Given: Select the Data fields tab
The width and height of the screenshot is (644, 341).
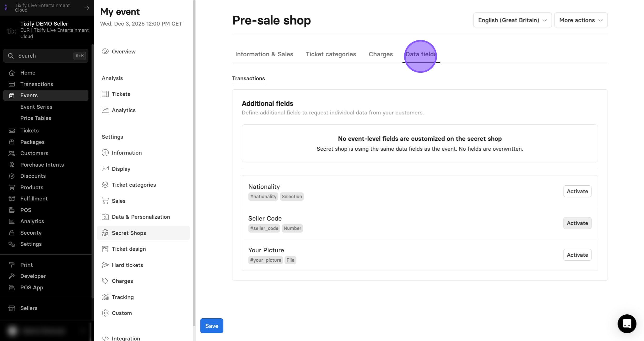Looking at the screenshot, I should coord(421,54).
